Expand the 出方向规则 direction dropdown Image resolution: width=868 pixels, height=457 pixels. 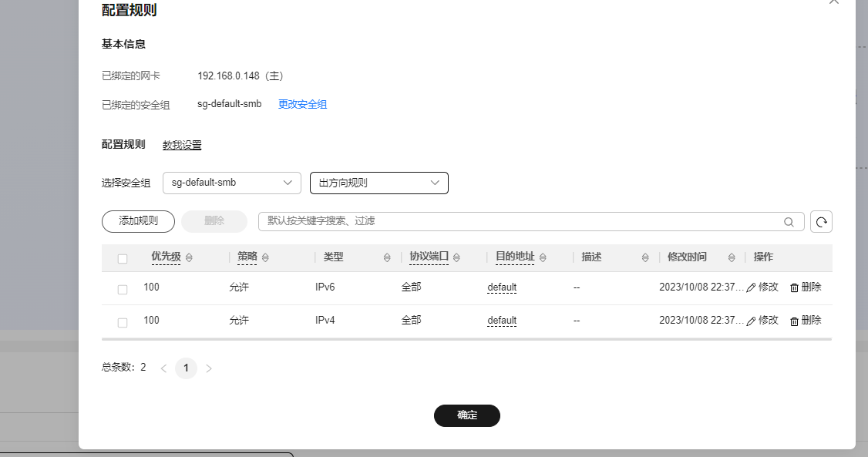pos(378,183)
